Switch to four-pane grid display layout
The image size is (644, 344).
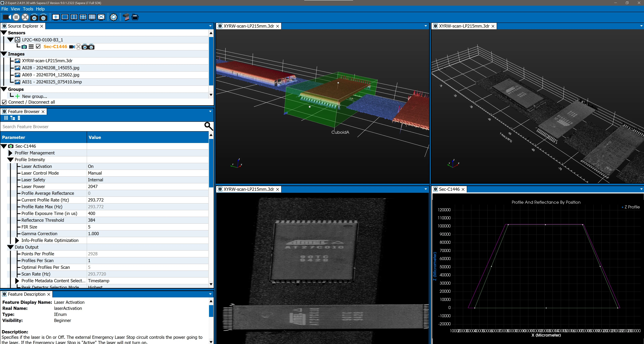click(83, 17)
